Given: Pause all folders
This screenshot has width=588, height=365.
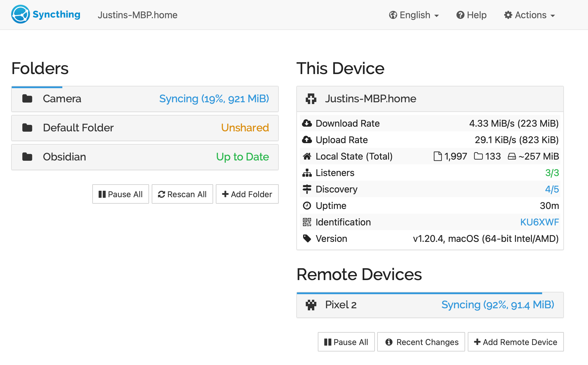Looking at the screenshot, I should 121,194.
